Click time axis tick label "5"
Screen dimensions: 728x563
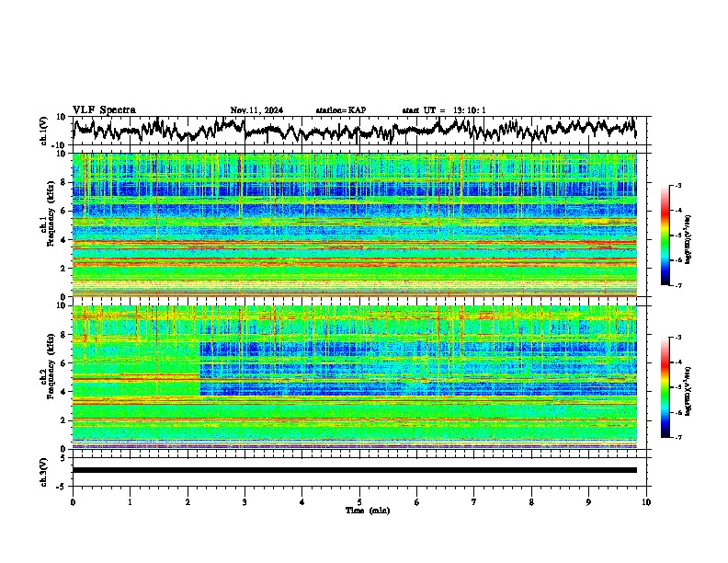[359, 502]
